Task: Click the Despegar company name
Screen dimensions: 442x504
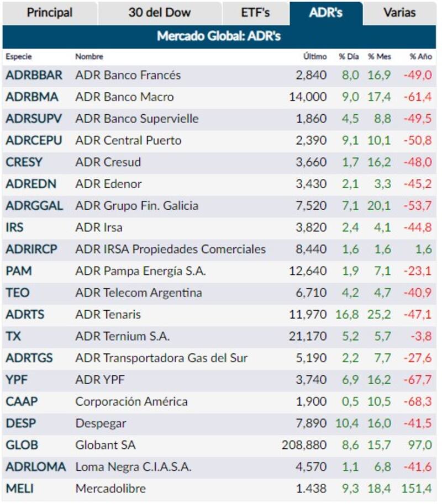Action: coord(101,423)
